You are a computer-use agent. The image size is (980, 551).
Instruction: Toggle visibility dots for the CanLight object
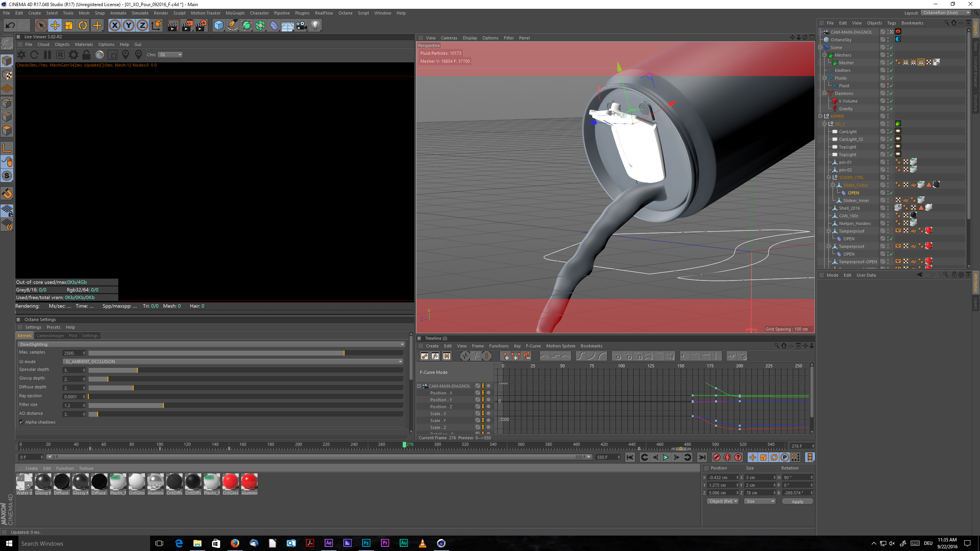888,132
